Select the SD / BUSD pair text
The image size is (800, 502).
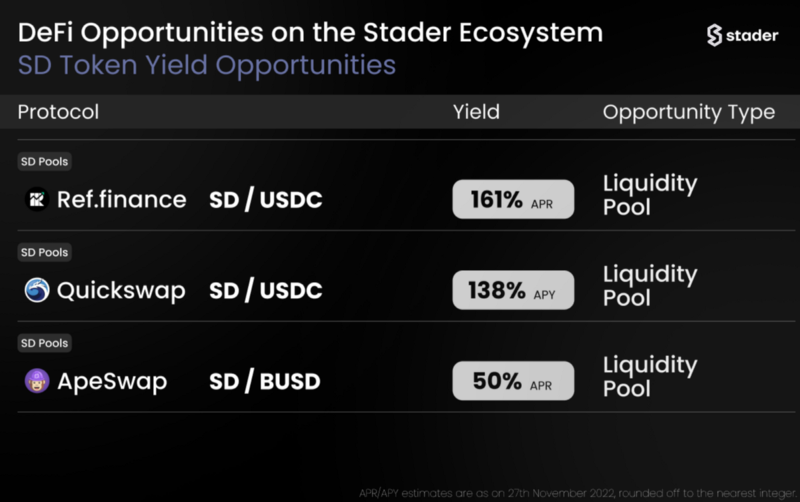(265, 381)
